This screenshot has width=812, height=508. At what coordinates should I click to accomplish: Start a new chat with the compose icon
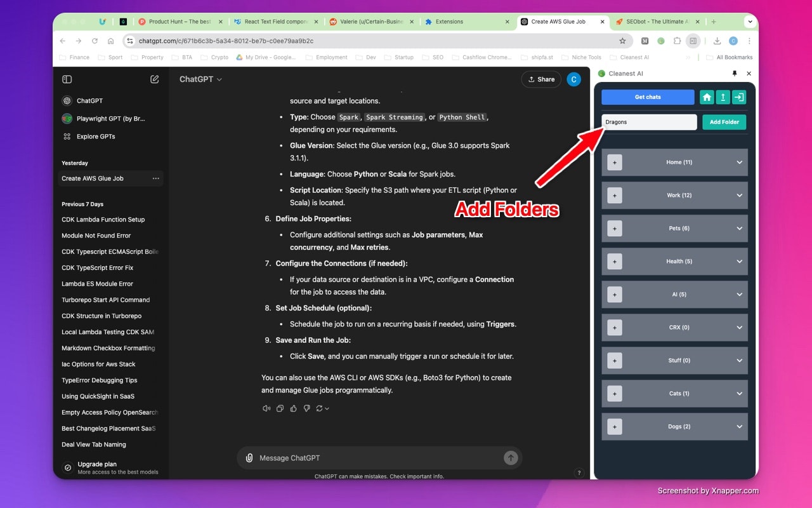(155, 79)
